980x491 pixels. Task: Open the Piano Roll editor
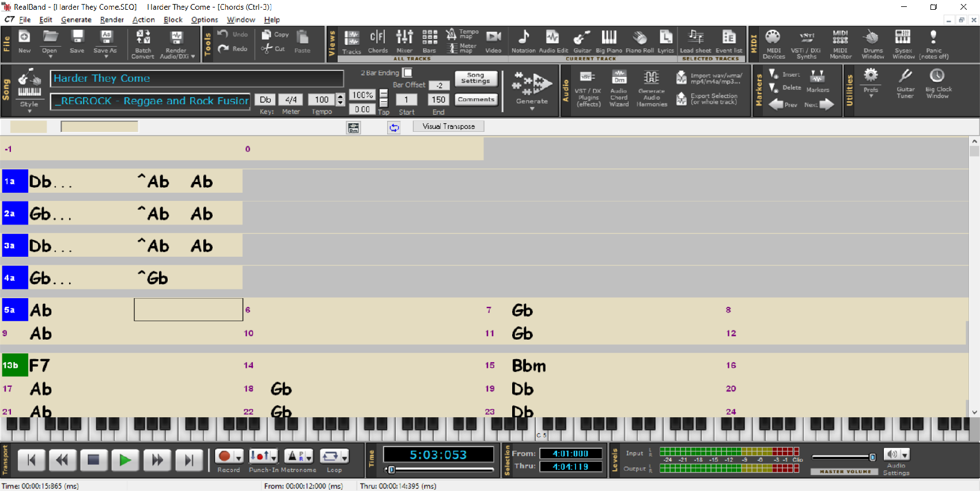[640, 41]
